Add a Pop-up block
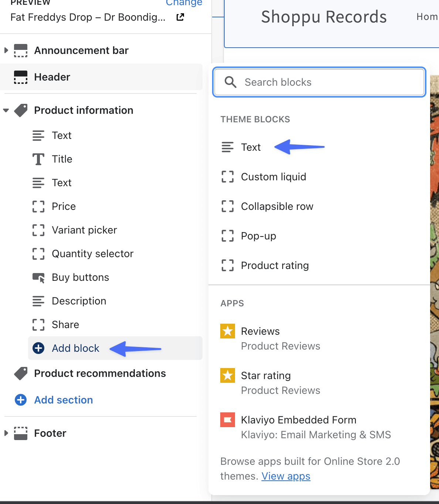 [258, 236]
